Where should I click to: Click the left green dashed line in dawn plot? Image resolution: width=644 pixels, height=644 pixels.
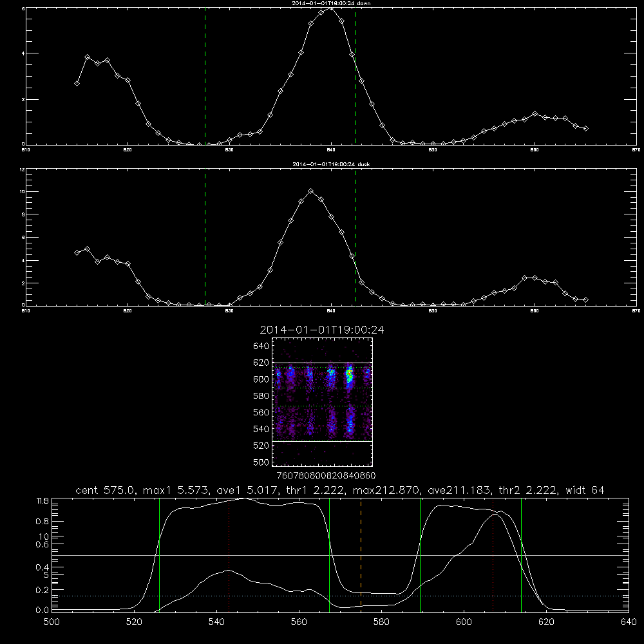[x=205, y=76]
